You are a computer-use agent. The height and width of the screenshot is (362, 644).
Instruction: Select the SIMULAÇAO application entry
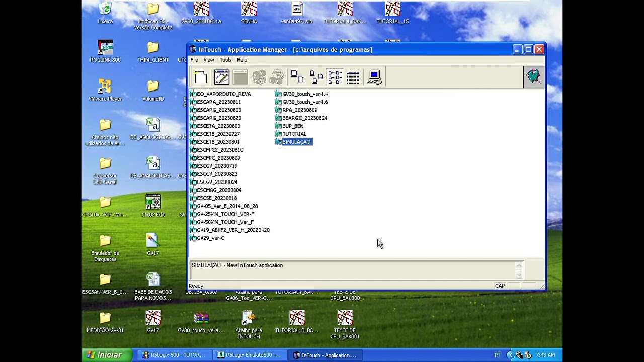(294, 142)
